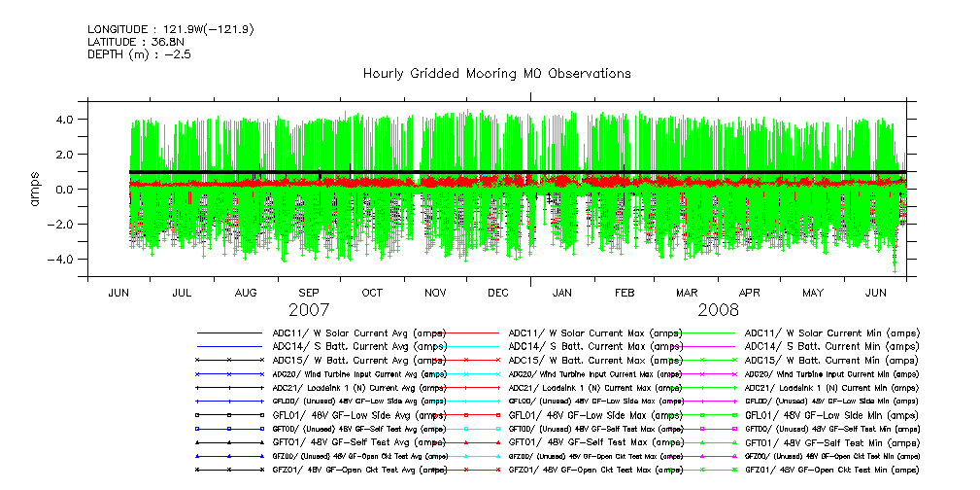Screen dimensions: 980x490
Task: Select the OCT month label on the x-axis
Action: [372, 293]
